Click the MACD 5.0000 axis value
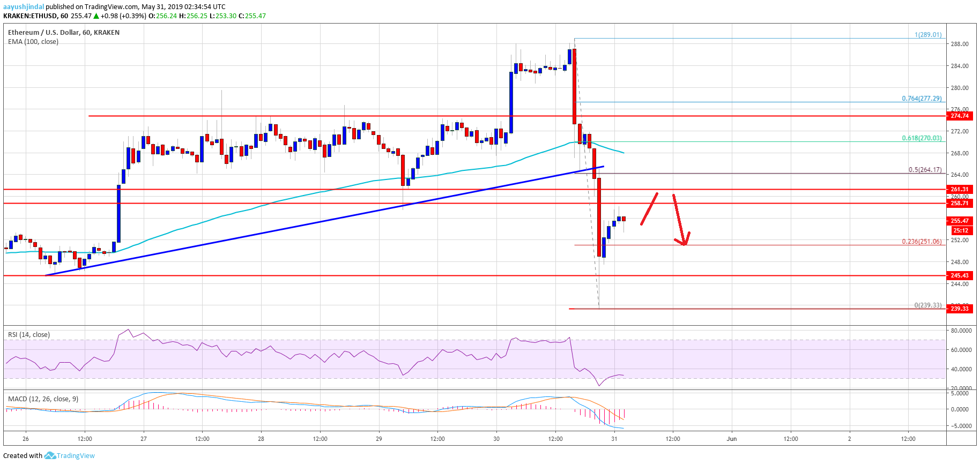This screenshot has width=980, height=465. 960,393
